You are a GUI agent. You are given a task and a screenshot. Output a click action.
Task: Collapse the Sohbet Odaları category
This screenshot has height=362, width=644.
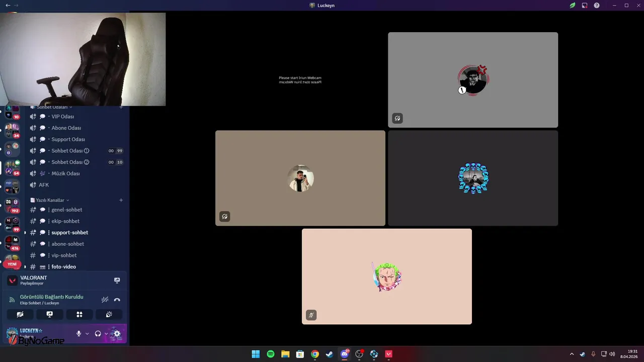[x=52, y=107]
